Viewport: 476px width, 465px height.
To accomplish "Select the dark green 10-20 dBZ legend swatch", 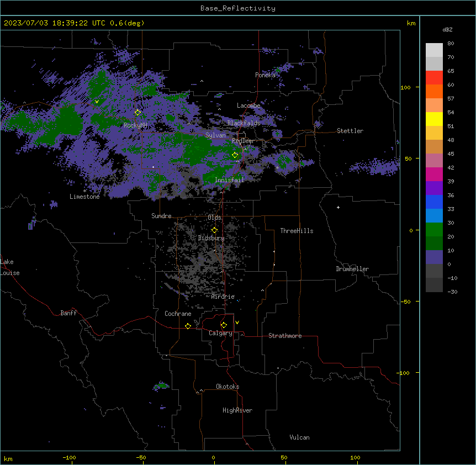I will click(x=434, y=244).
